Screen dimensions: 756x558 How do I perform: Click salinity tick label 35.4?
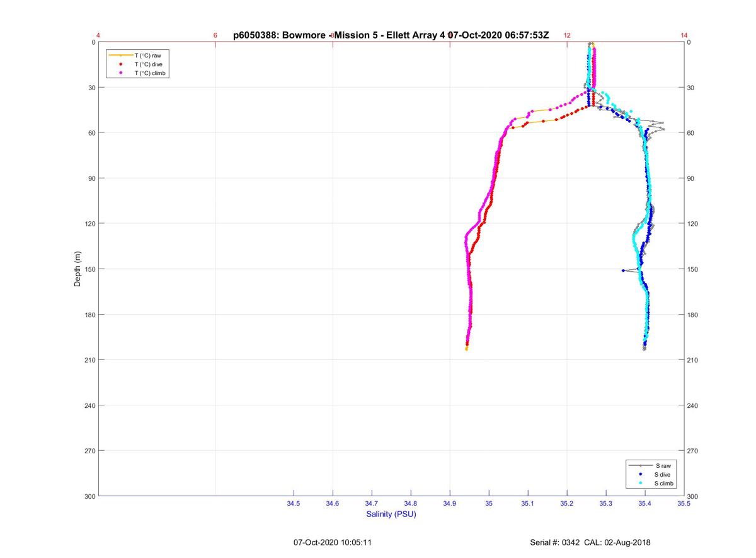tap(645, 504)
